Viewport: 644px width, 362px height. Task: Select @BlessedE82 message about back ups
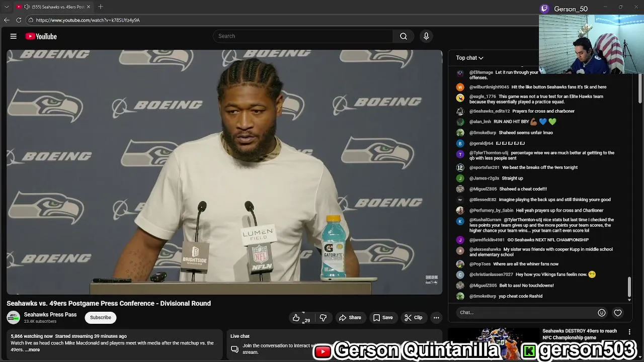pos(554,200)
